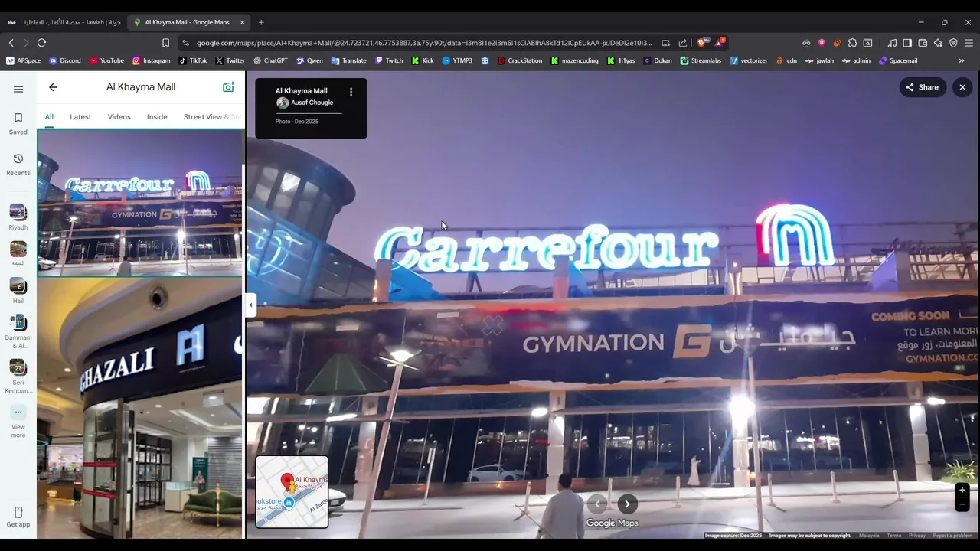Zoom in on the photo
Viewport: 980px width, 551px height.
[962, 491]
